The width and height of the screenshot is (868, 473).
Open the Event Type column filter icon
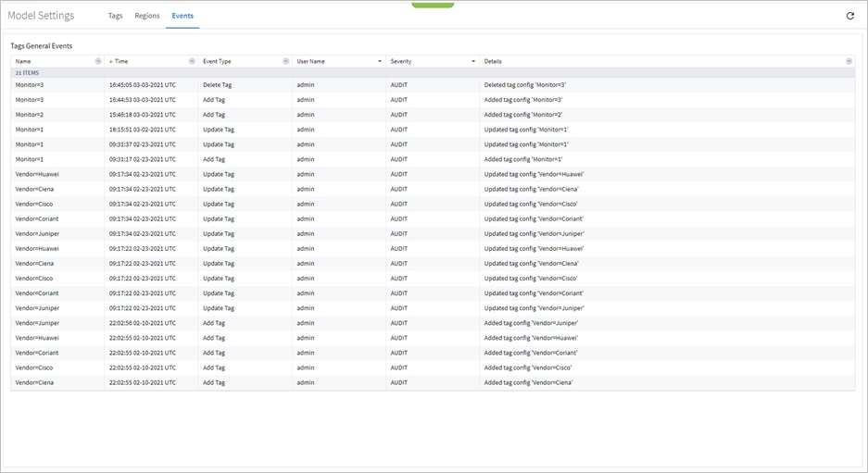pos(285,61)
